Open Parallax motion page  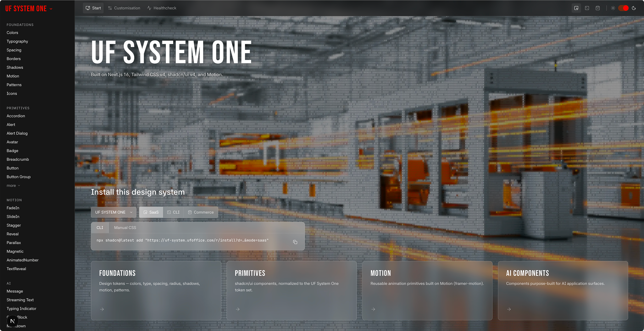14,243
